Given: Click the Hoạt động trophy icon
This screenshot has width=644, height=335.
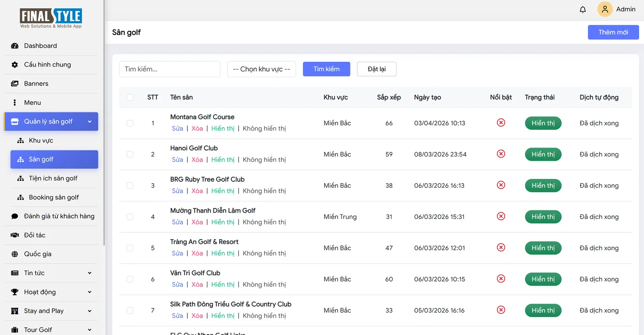Looking at the screenshot, I should tap(15, 292).
